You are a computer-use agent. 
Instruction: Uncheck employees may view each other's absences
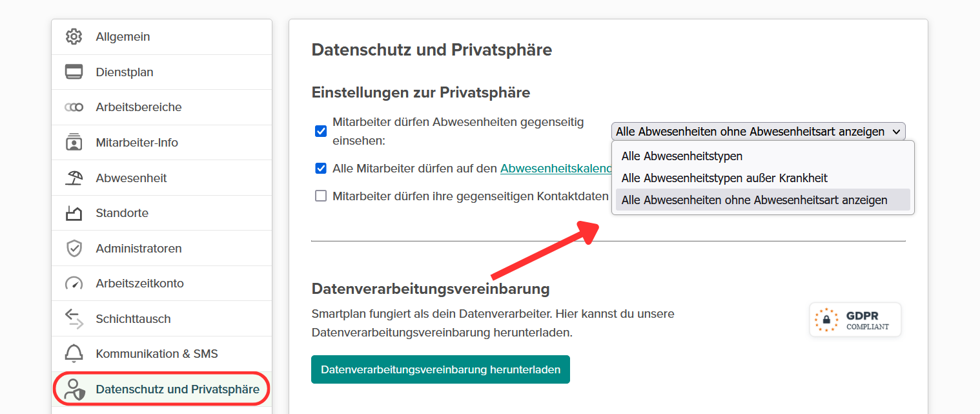click(x=321, y=131)
